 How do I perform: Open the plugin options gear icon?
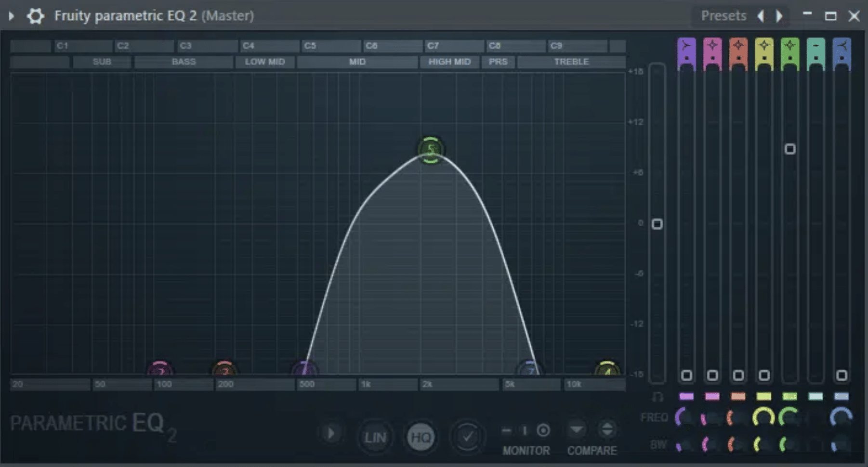click(35, 16)
